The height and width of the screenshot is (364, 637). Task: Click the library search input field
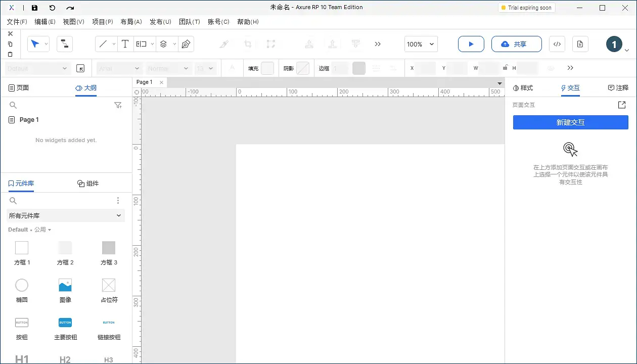(51, 200)
